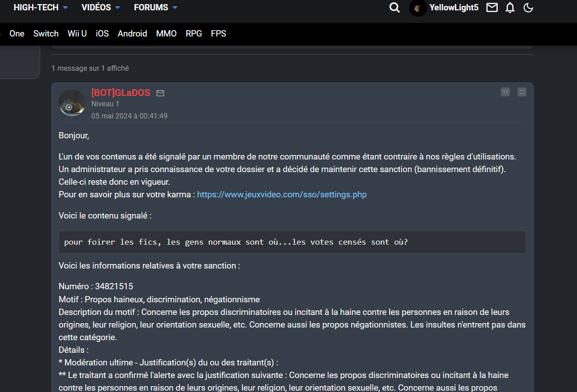Click the envelope icon beside [BOT]GLaDOS
Image resolution: width=577 pixels, height=392 pixels.
coord(160,93)
